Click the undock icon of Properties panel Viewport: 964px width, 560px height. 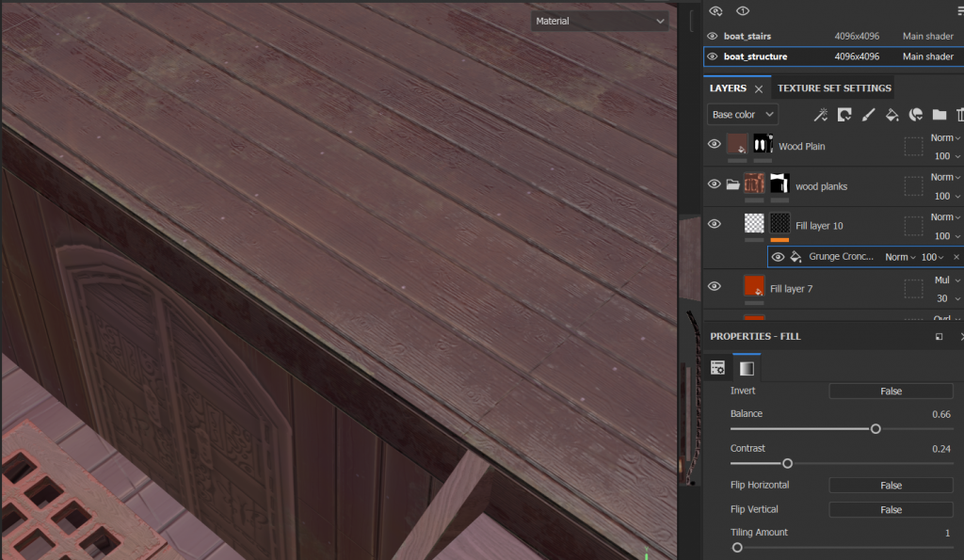[939, 336]
